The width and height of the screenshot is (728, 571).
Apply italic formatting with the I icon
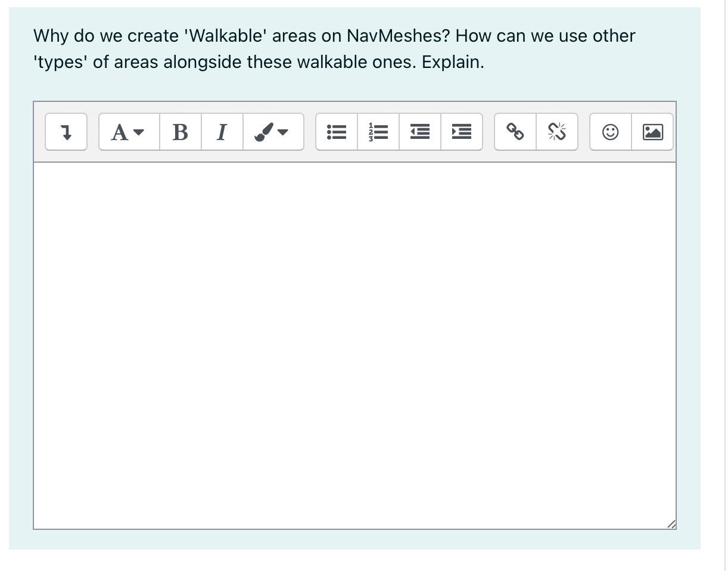tap(221, 132)
